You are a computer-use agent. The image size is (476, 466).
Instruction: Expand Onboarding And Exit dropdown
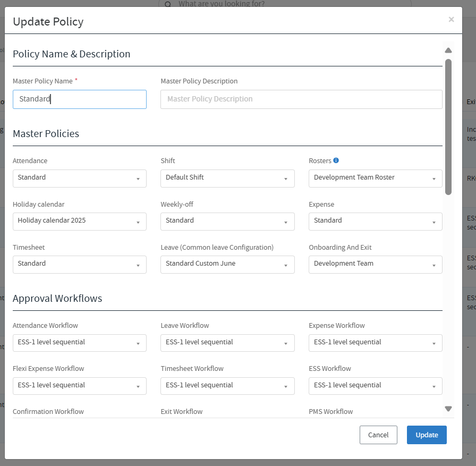[x=375, y=264]
